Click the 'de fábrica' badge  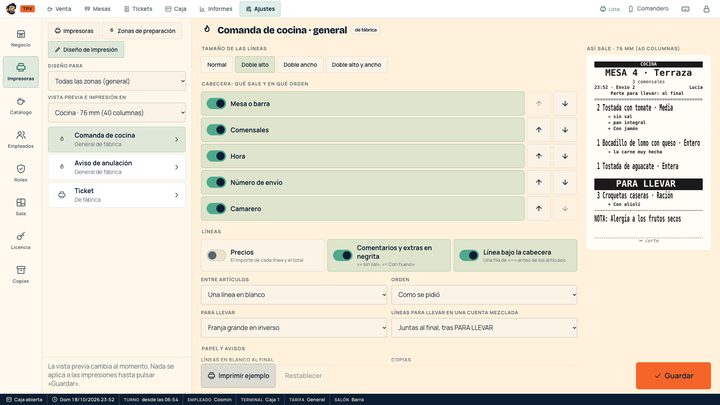click(x=366, y=30)
